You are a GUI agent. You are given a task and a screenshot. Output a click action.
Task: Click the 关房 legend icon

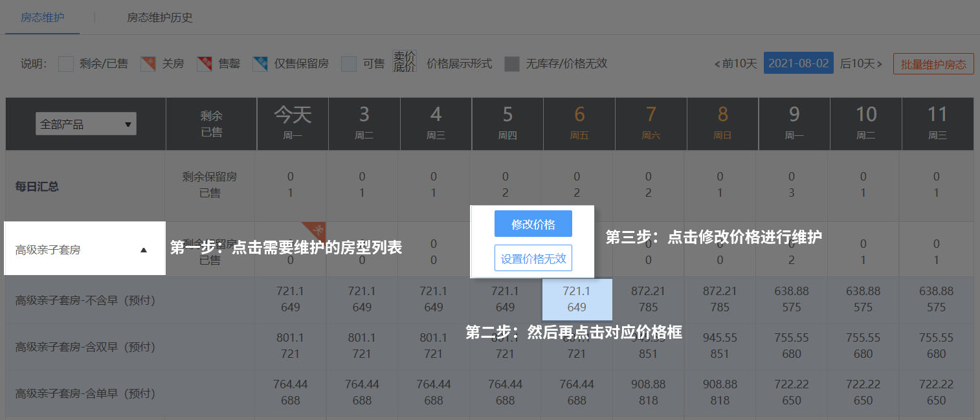tap(148, 63)
